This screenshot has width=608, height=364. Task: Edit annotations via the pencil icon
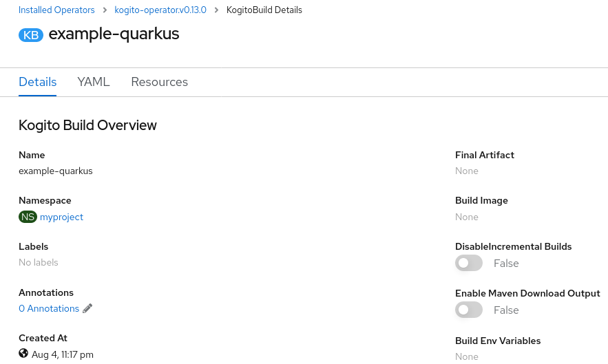(x=87, y=308)
